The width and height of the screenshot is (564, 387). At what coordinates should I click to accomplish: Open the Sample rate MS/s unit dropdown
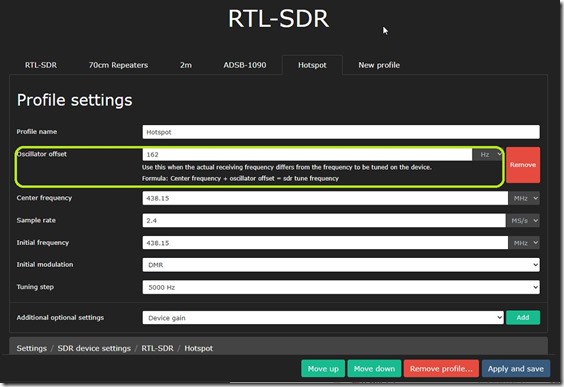pyautogui.click(x=523, y=220)
